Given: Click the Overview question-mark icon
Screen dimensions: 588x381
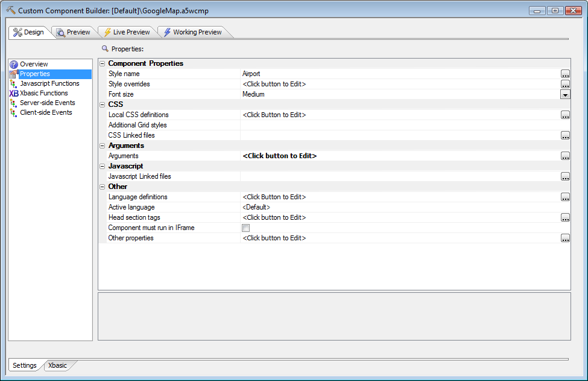Looking at the screenshot, I should pos(14,65).
